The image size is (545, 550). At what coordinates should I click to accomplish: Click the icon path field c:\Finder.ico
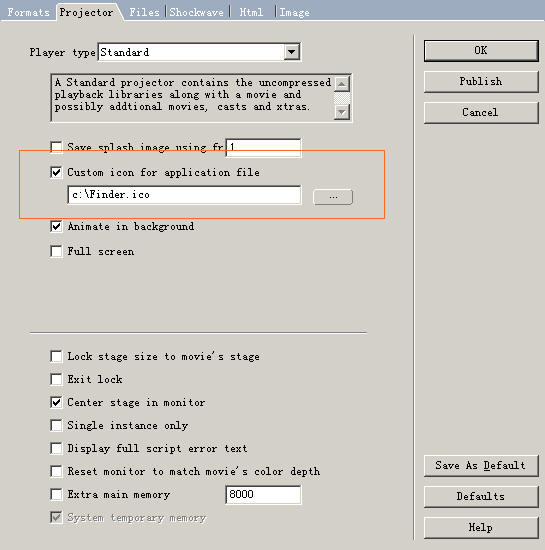coord(184,195)
